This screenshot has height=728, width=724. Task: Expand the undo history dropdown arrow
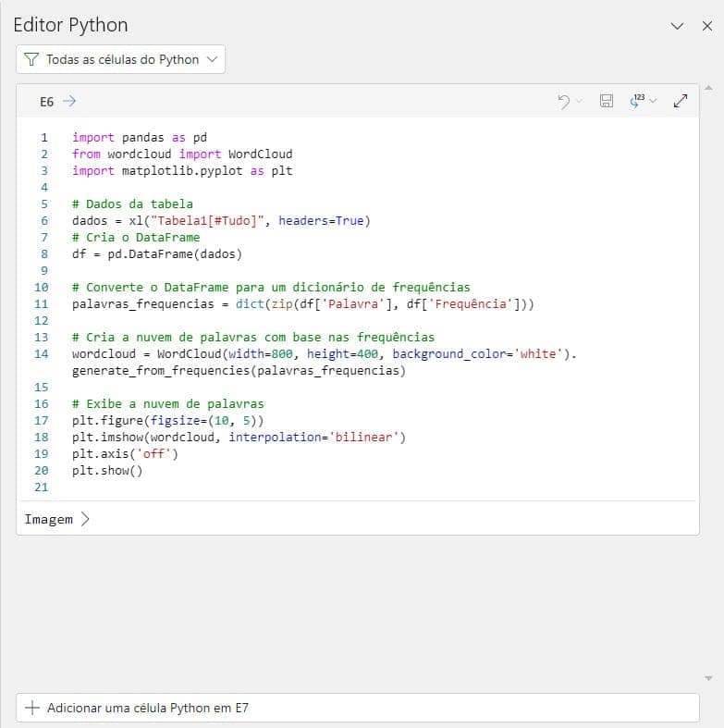579,102
